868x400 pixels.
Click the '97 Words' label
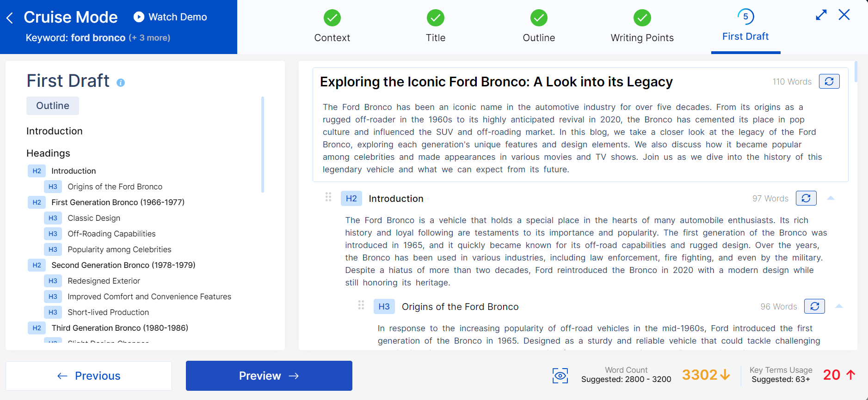(x=770, y=199)
